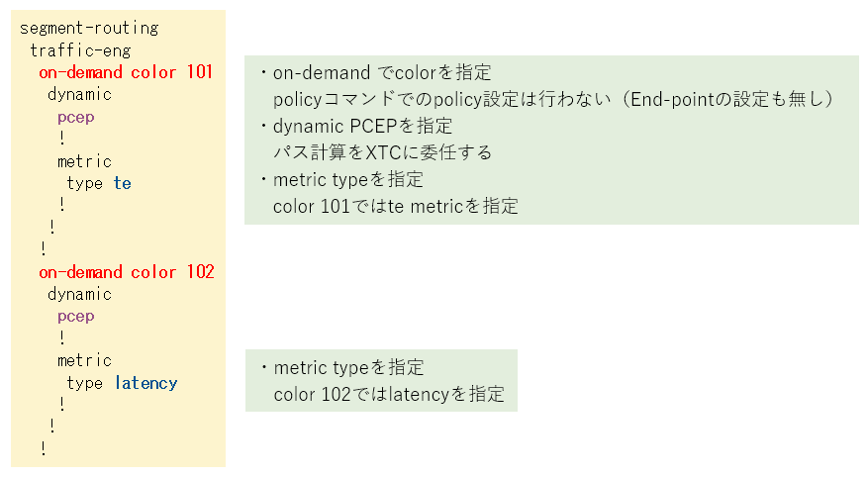Click the final '!' at the config bottom
Viewport: 868px width, 477px height.
click(44, 448)
